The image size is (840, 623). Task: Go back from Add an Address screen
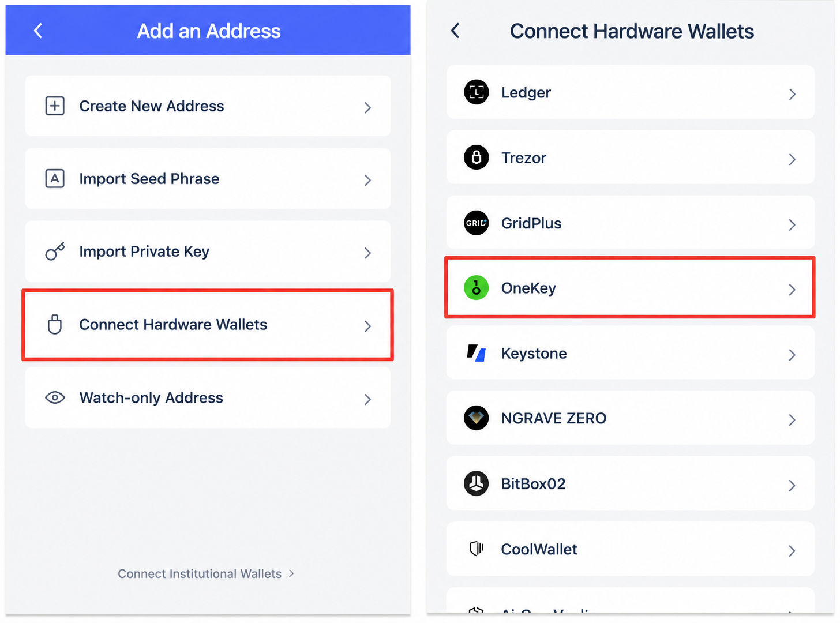click(38, 31)
